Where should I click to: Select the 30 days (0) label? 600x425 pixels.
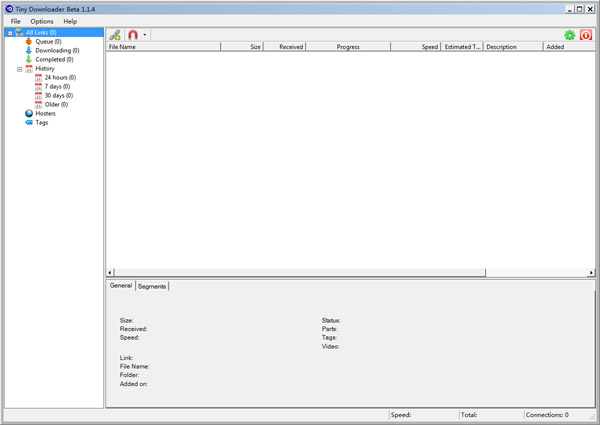pyautogui.click(x=59, y=95)
